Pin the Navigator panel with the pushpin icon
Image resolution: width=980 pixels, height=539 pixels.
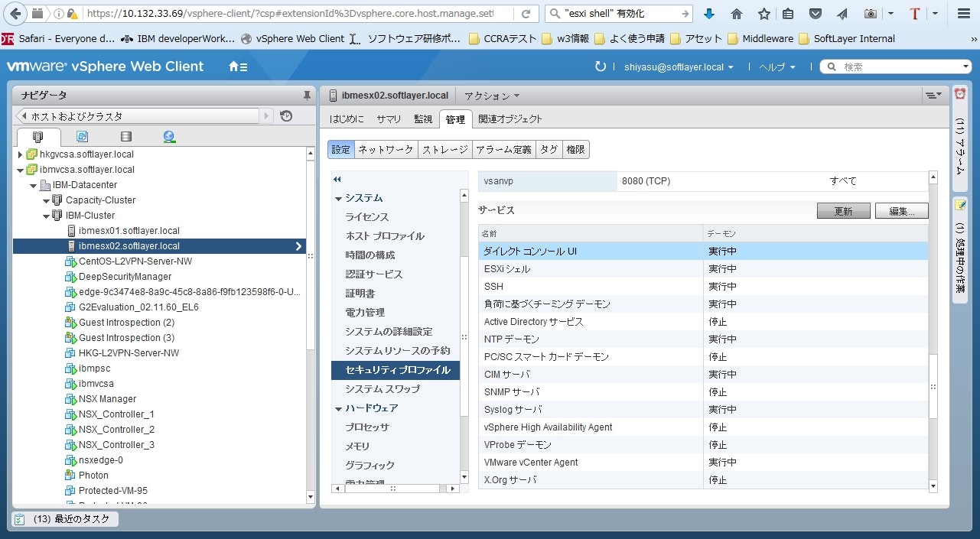pyautogui.click(x=307, y=96)
